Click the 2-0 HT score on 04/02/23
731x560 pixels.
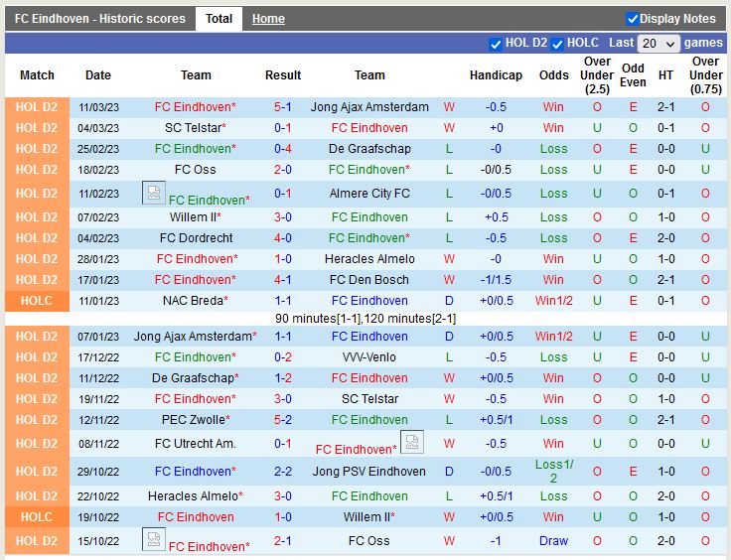[x=665, y=238]
